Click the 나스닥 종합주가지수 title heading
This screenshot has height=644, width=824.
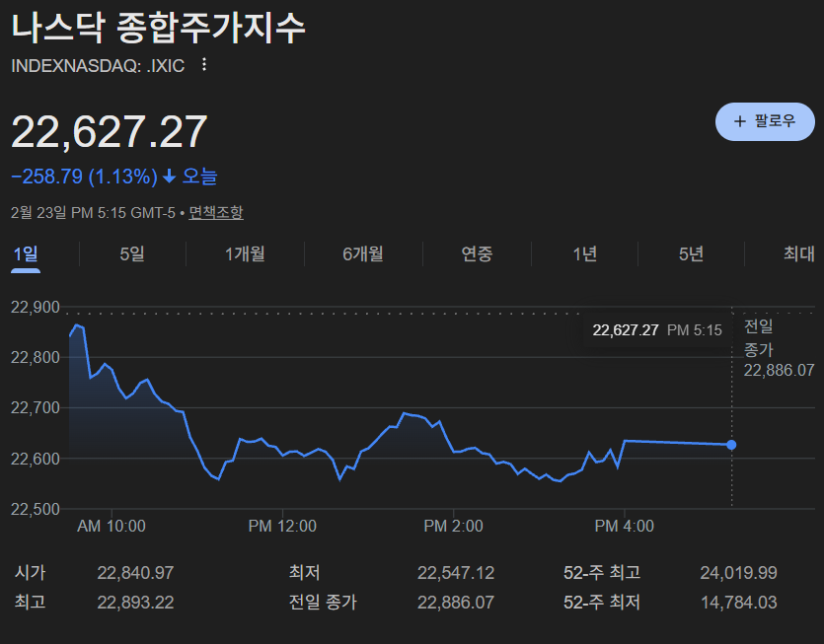tap(159, 27)
